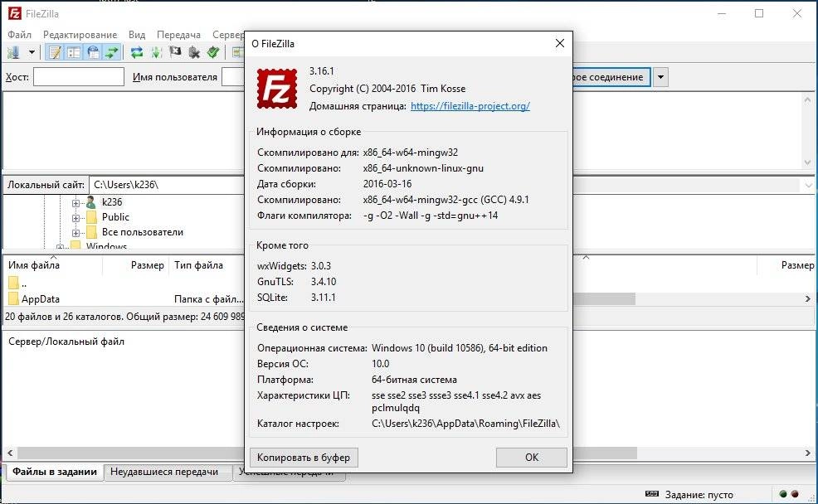Click the green activity indicator light

(783, 493)
